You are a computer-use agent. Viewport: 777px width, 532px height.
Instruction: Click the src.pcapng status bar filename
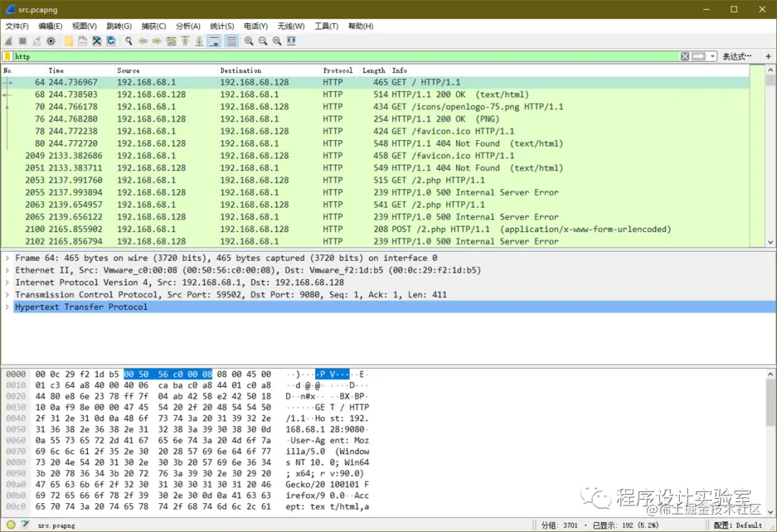pos(57,525)
